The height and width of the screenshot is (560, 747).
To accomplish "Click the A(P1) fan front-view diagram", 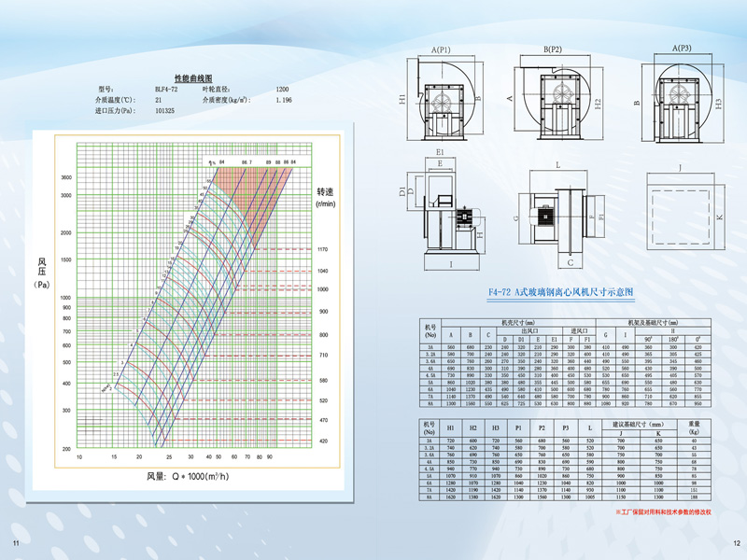I will (441, 99).
